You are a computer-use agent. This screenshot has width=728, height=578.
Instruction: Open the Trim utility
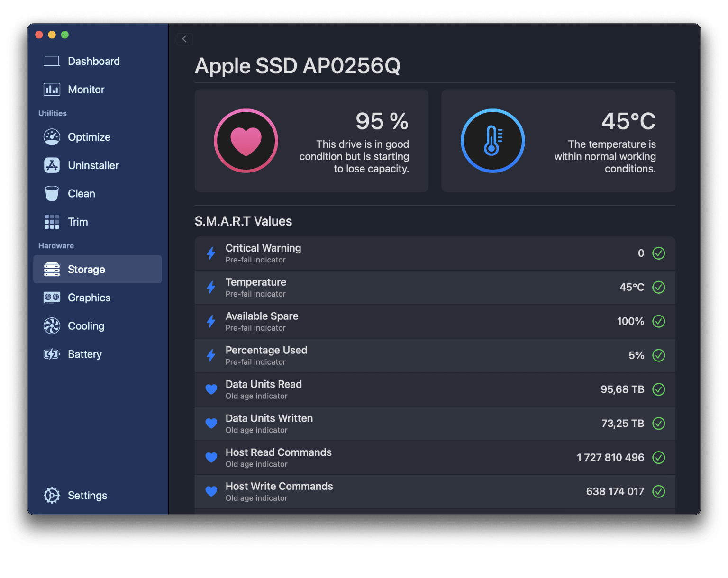78,222
